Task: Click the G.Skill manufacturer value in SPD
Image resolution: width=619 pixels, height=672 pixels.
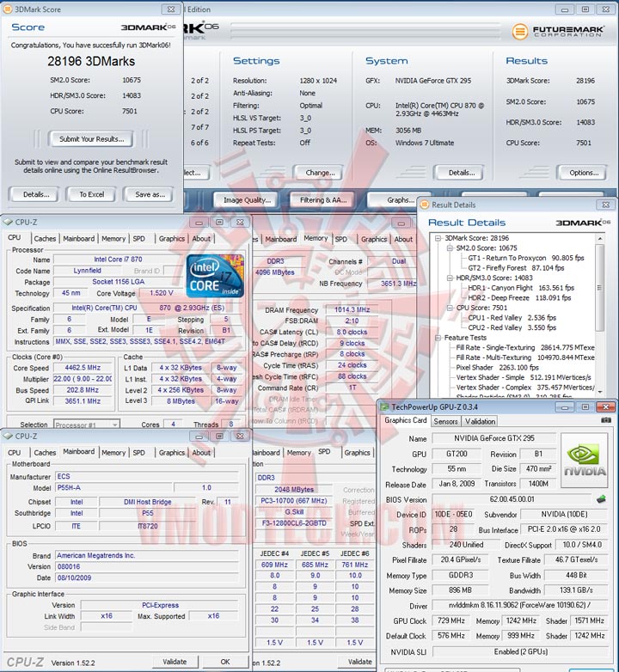Action: [294, 511]
